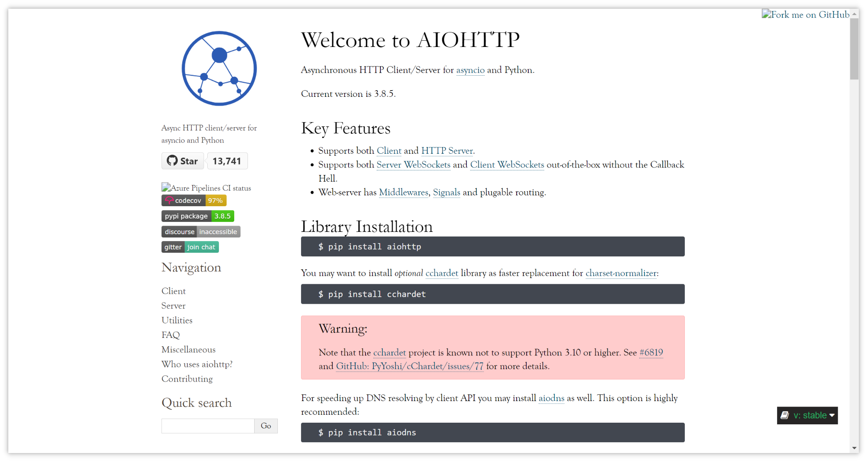Screen dimensions: 868x463
Task: Expand the v: stable version dropdown
Action: coord(807,416)
